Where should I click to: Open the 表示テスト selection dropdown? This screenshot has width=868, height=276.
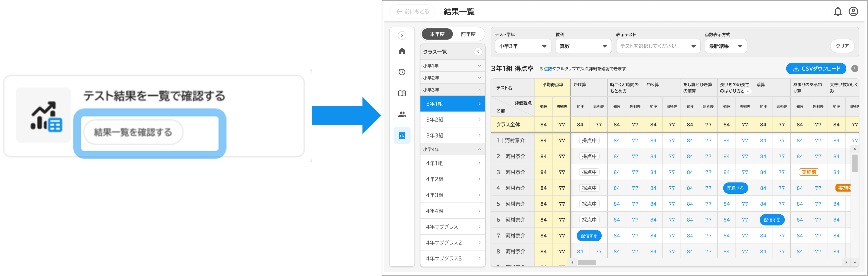(x=658, y=46)
